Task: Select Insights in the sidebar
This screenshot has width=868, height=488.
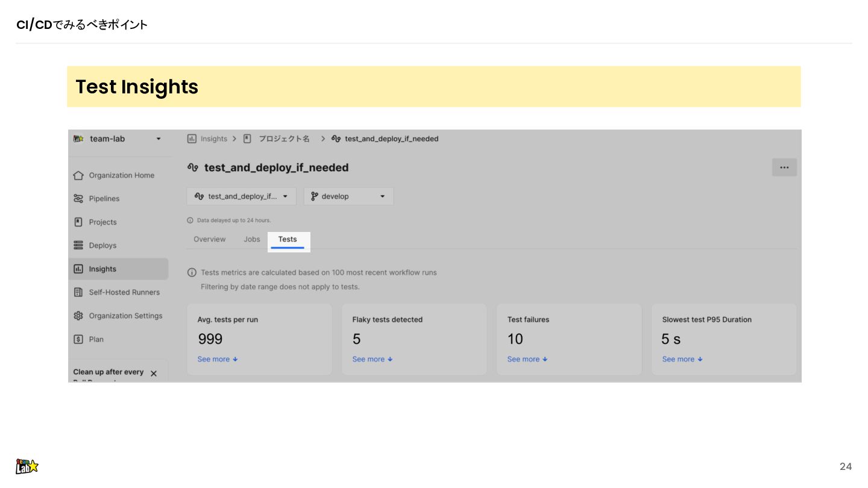Action: point(118,269)
